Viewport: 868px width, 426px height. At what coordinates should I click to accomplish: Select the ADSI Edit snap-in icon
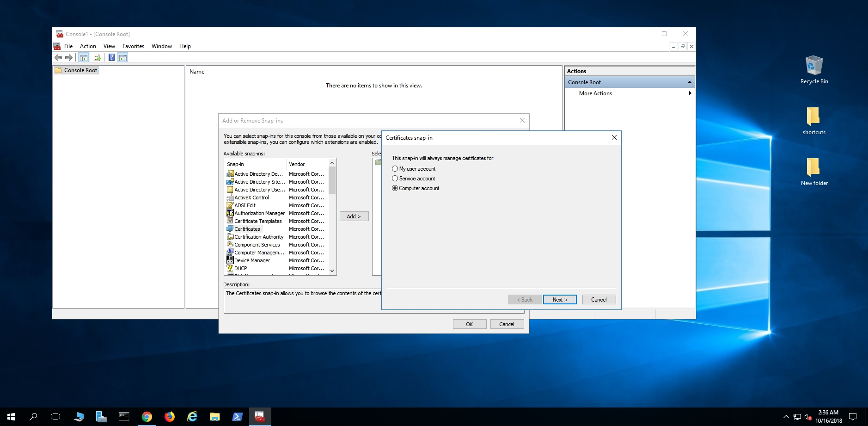coord(230,205)
